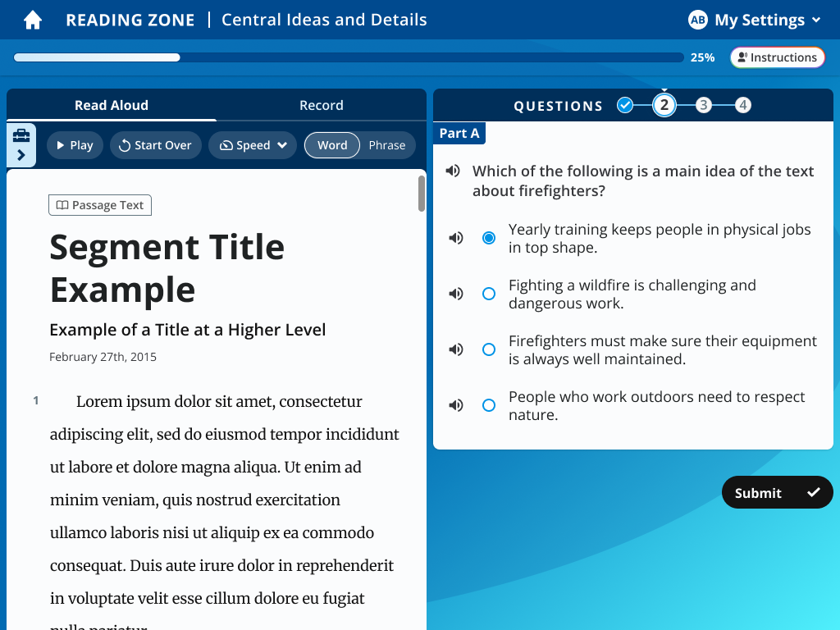Image resolution: width=840 pixels, height=630 pixels.
Task: Select 'Firefighters must make sure their equipment' option
Action: click(x=489, y=349)
